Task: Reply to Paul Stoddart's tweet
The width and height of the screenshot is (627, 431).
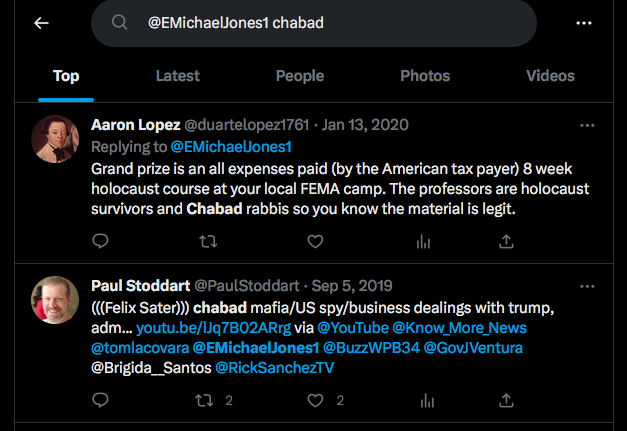Action: point(100,400)
